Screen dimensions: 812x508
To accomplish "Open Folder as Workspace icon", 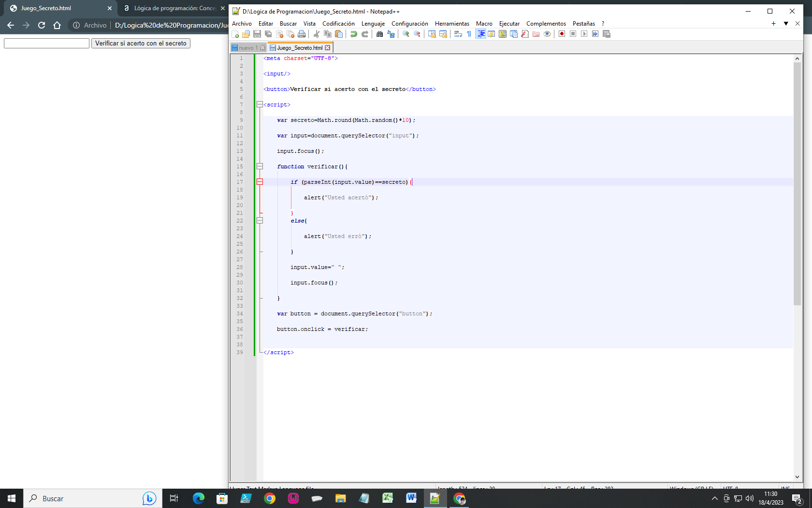I will tap(536, 34).
